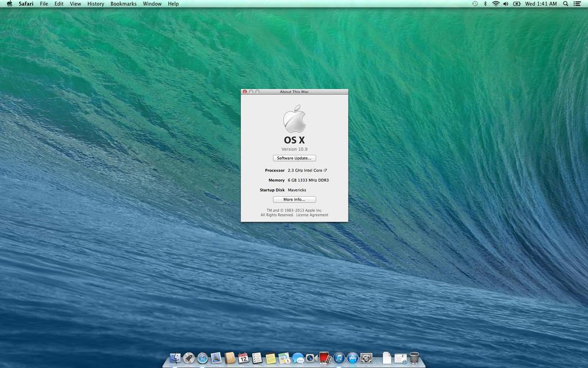
Task: Click the Apple logo in About This Mac
Action: click(295, 118)
